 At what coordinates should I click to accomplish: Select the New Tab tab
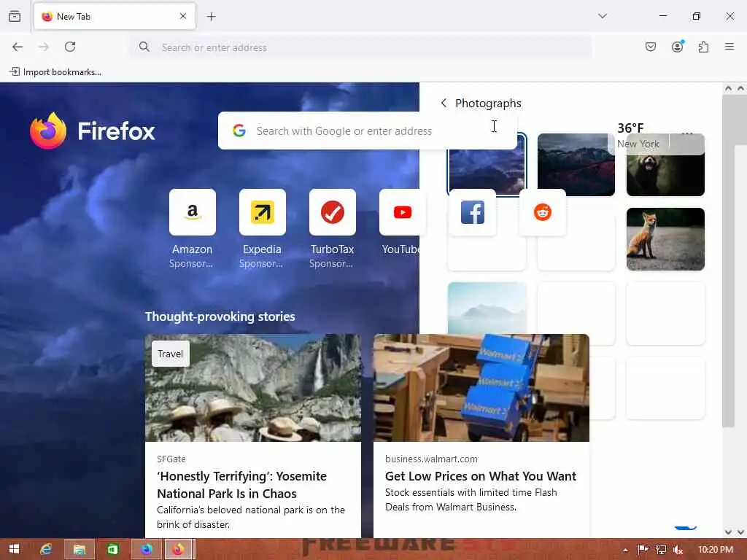point(115,17)
